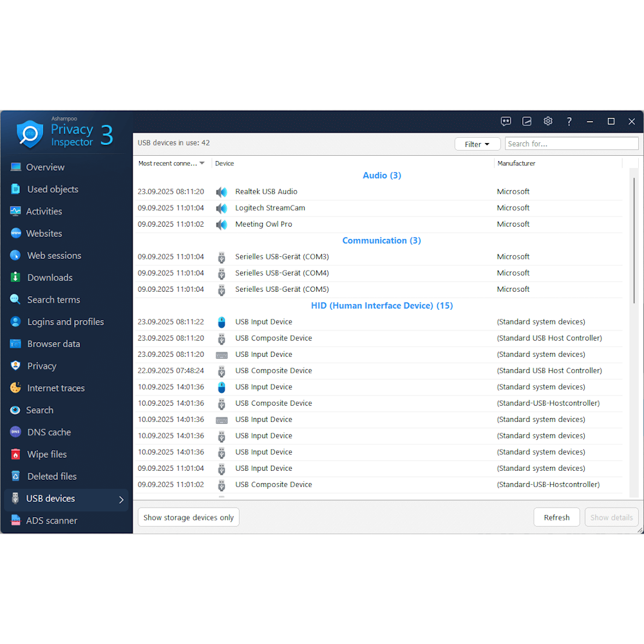Select the Wipe files tool
Viewport: 644px width, 644px height.
(x=46, y=454)
